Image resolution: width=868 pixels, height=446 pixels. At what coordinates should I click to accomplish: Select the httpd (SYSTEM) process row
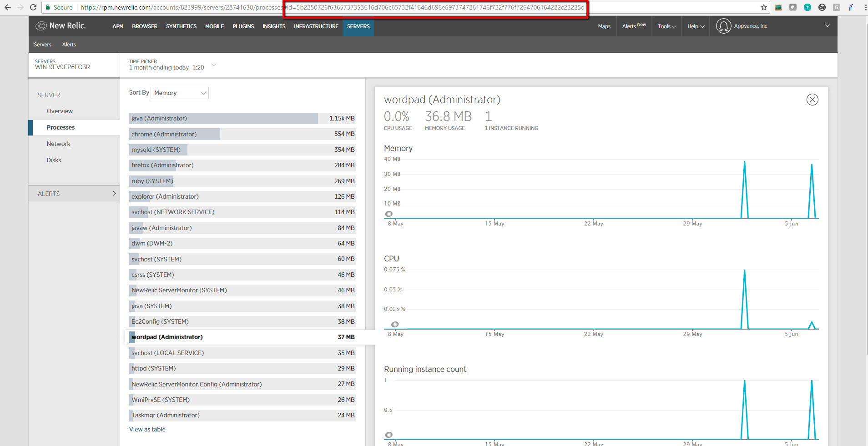click(242, 368)
